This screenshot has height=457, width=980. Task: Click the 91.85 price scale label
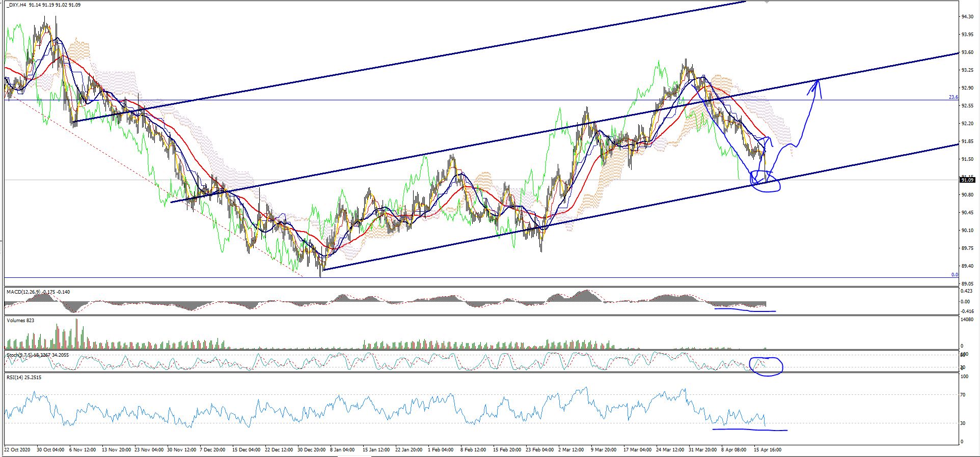(x=966, y=141)
